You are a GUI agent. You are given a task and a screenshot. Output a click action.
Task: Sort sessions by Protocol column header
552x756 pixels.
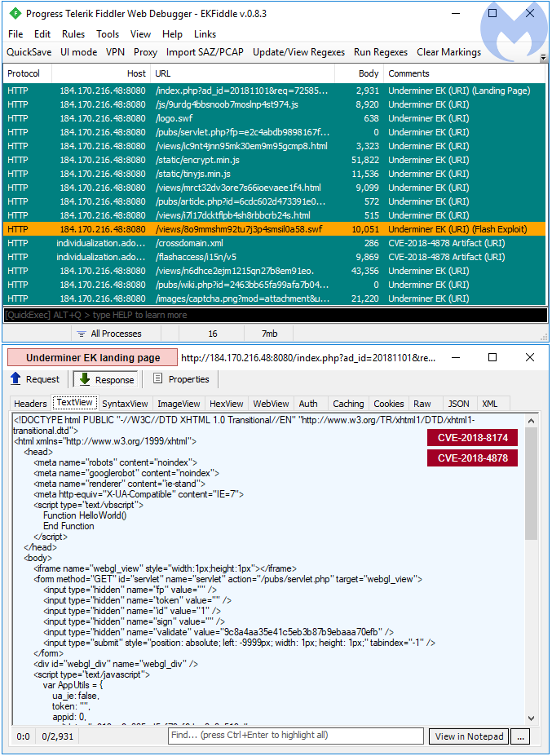click(x=28, y=73)
